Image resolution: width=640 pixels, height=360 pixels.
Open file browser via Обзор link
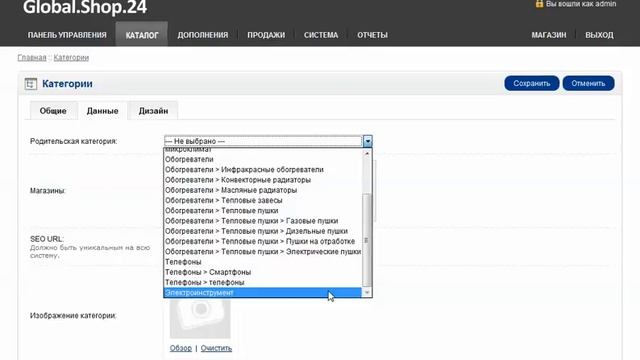181,348
